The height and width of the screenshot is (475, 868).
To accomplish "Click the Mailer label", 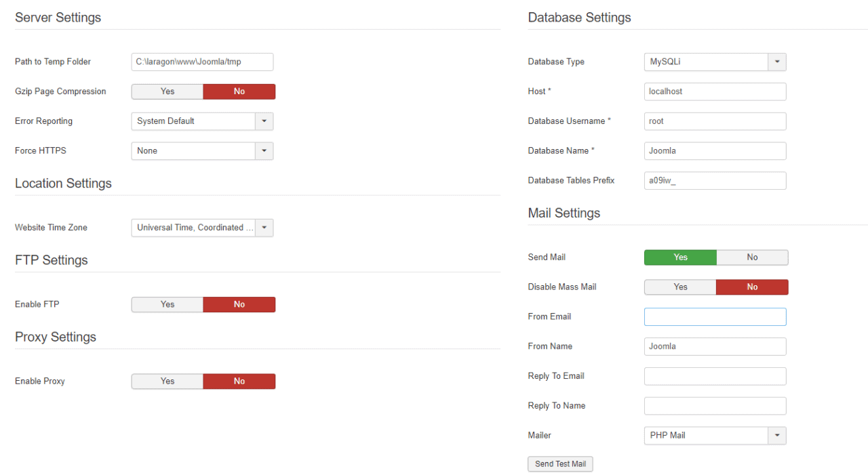I will point(540,436).
